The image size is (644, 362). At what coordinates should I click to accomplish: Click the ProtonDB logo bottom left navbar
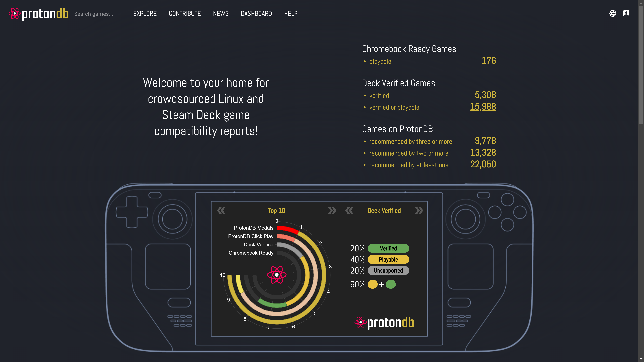[x=39, y=13]
